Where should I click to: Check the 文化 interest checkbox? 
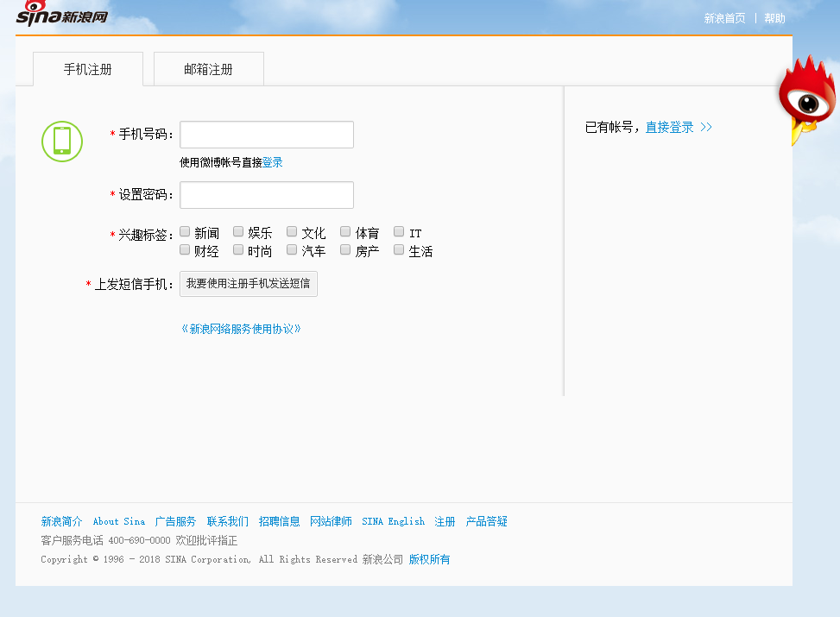(292, 231)
